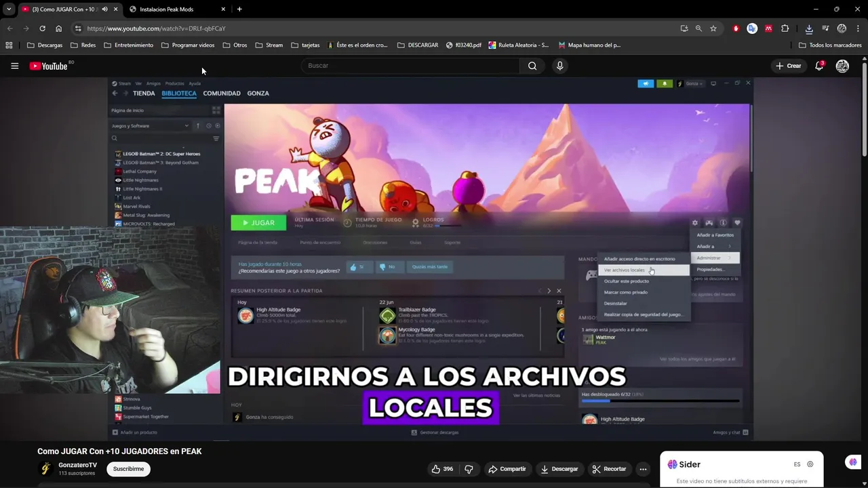Open the GonzateroTV channel avatar
Viewport: 868px width, 488px height.
pos(46,468)
